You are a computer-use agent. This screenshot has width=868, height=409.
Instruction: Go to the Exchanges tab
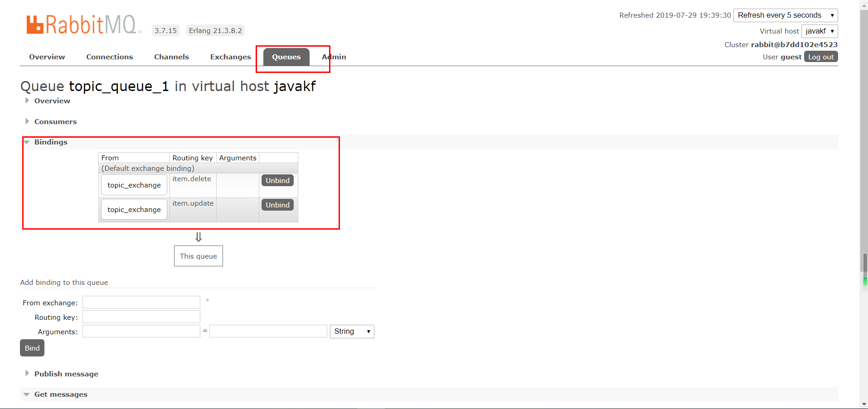point(230,57)
